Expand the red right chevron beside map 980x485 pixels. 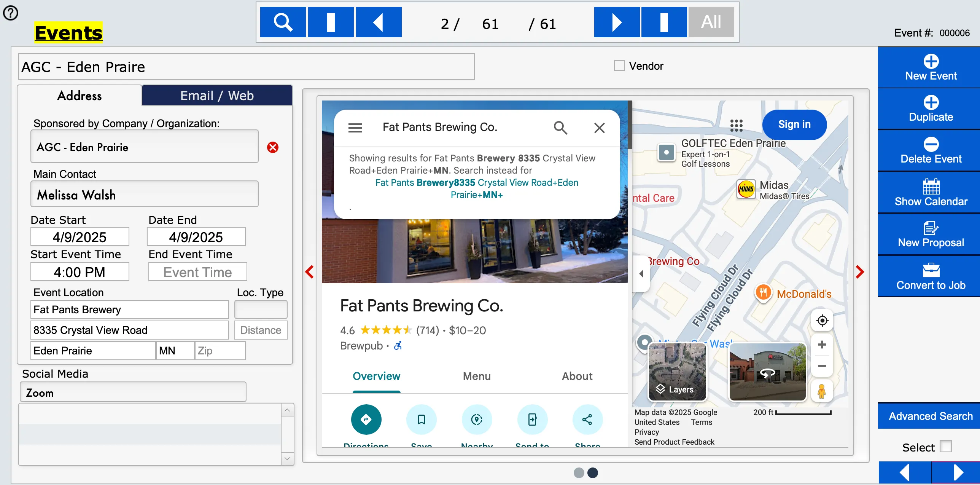pyautogui.click(x=860, y=272)
